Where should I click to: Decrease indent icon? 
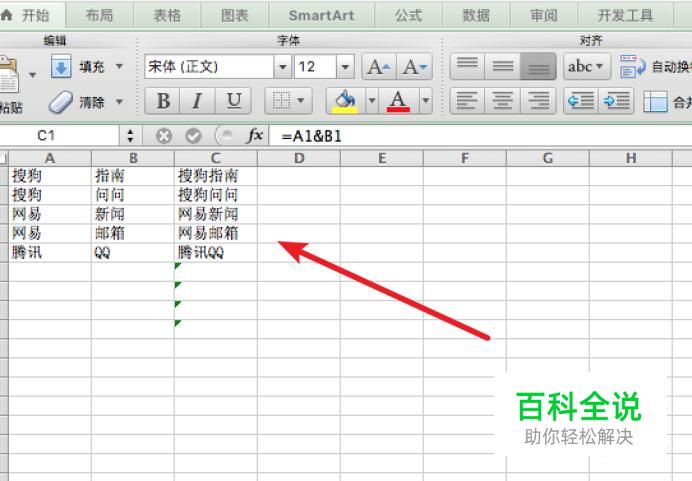pos(581,101)
